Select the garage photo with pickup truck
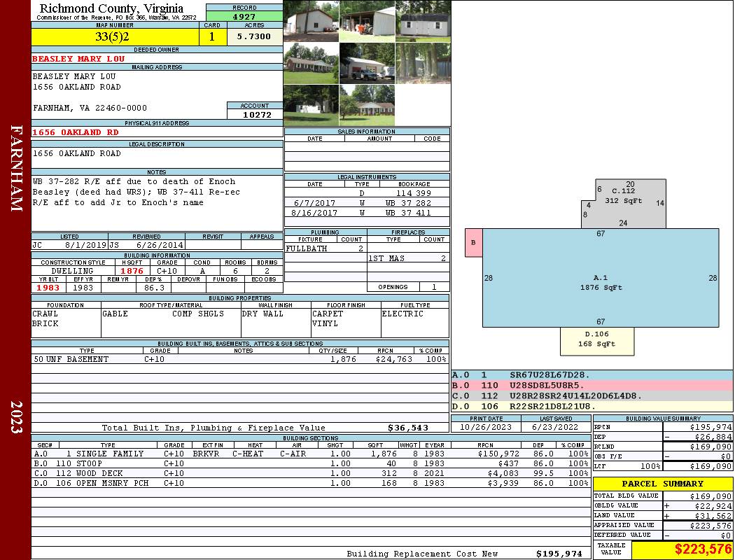 point(367,63)
